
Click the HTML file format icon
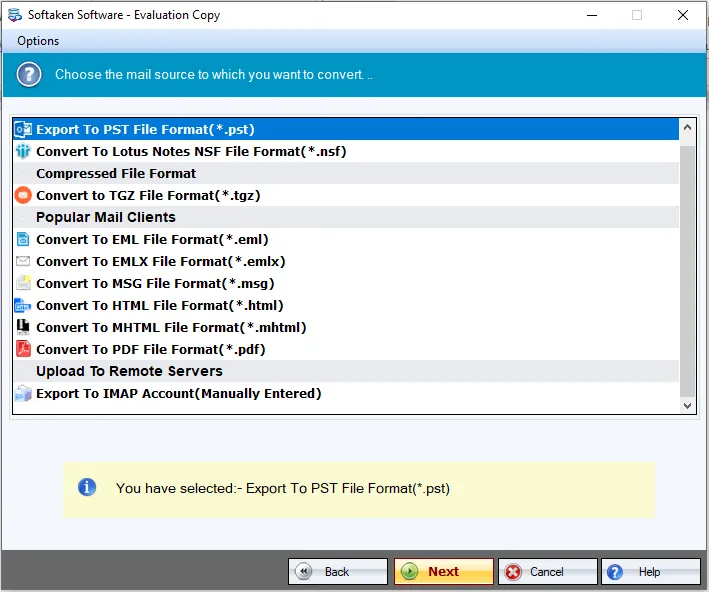coord(23,305)
